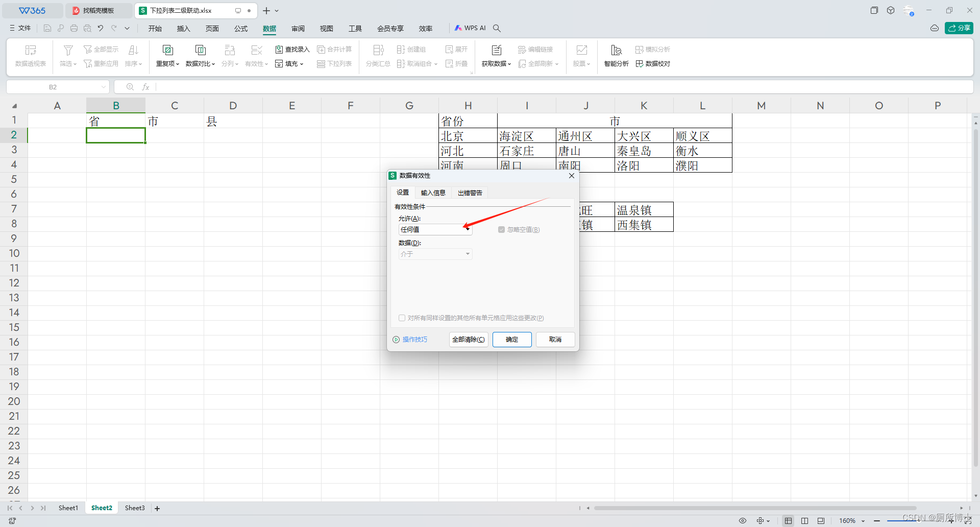Click the Validity (有效性) icon
Screen dimensions: 980x527
tap(256, 50)
